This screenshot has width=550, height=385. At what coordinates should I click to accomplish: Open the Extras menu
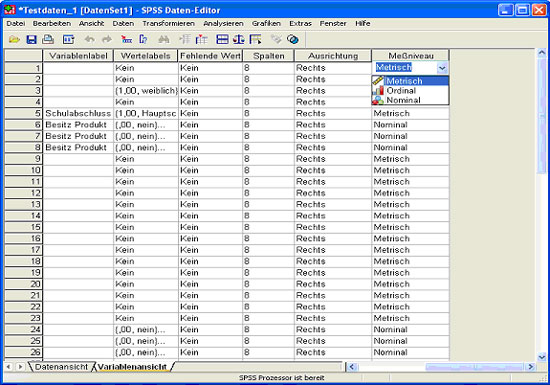pos(300,23)
